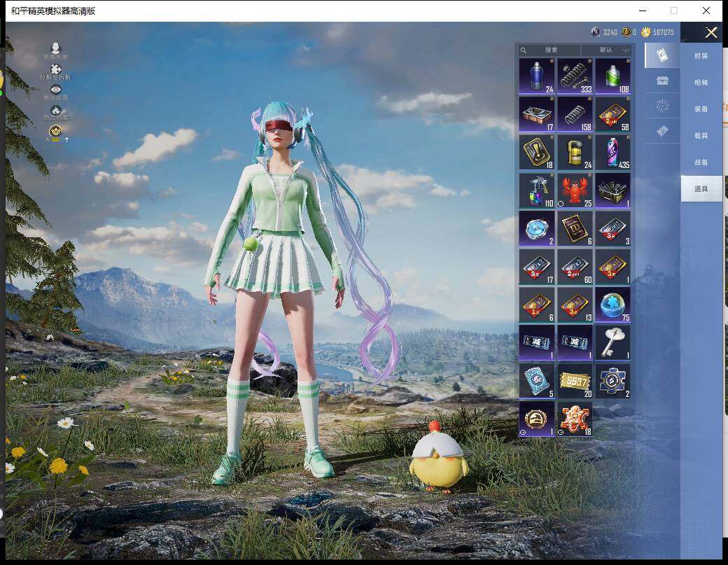
Task: Switch to the 时装 tab
Action: click(x=701, y=56)
